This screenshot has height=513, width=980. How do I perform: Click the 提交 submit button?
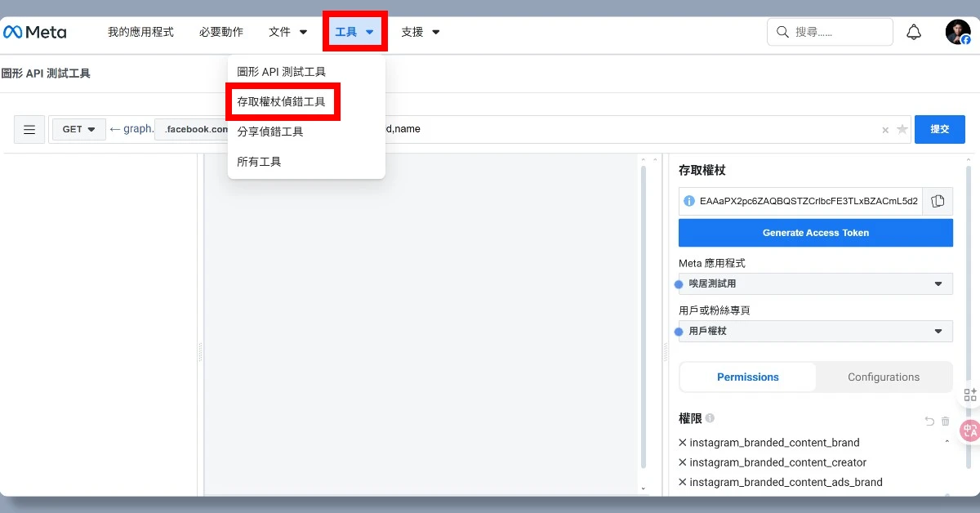click(x=940, y=129)
